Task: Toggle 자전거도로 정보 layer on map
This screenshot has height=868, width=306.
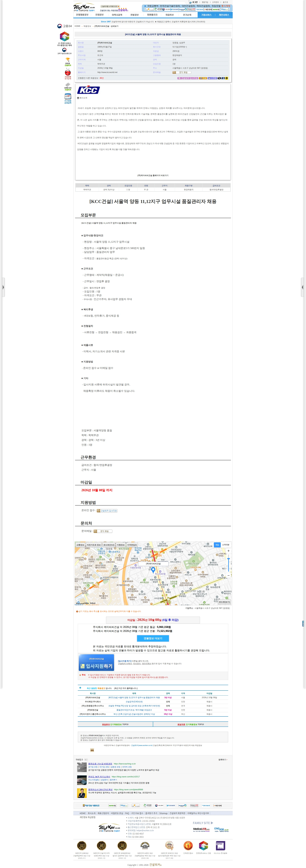Action: pos(94,545)
